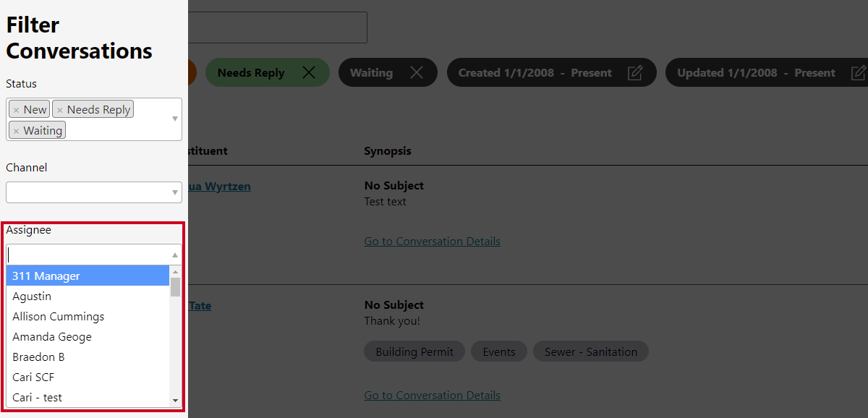Remove the Needs Reply status tag
The width and height of the screenshot is (868, 418).
point(60,110)
